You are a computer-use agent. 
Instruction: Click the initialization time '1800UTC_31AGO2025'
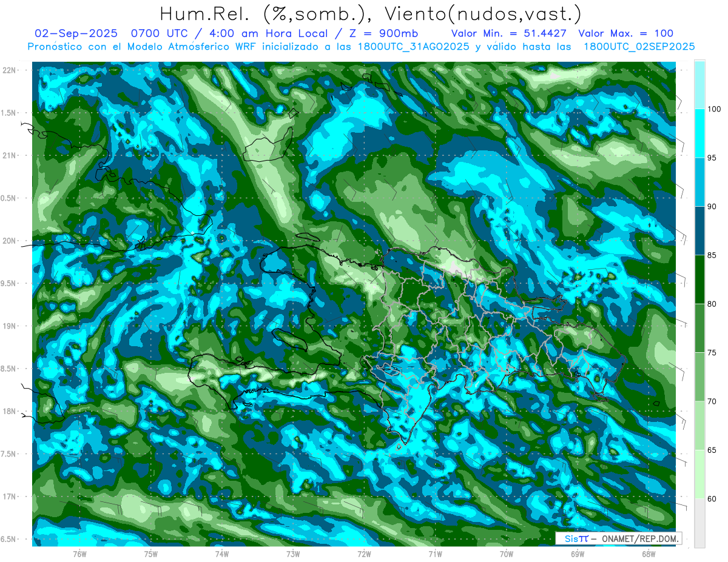(413, 47)
